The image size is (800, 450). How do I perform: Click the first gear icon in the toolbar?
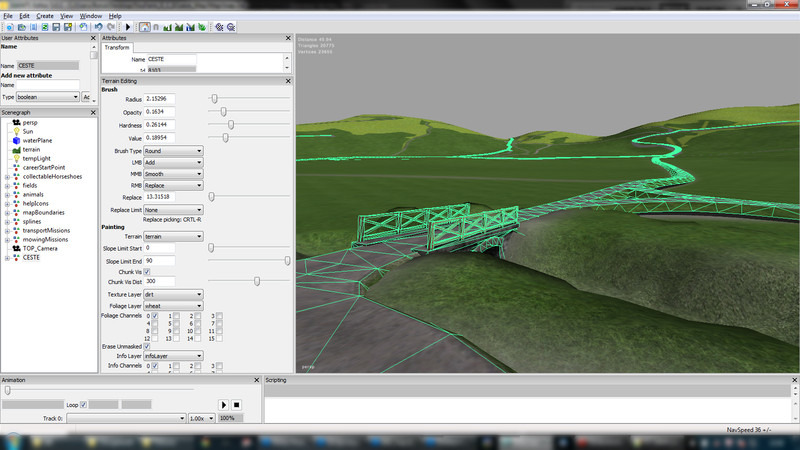pyautogui.click(x=219, y=27)
